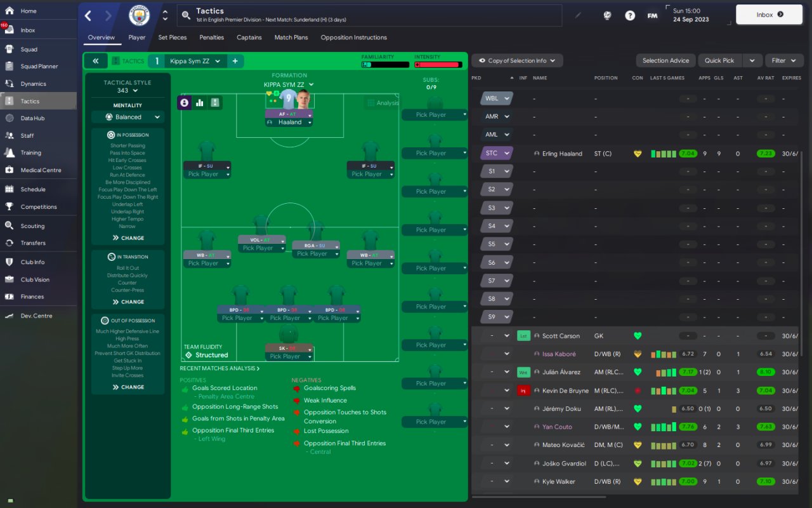
Task: Open the Scouting magnifier icon
Action: point(9,225)
